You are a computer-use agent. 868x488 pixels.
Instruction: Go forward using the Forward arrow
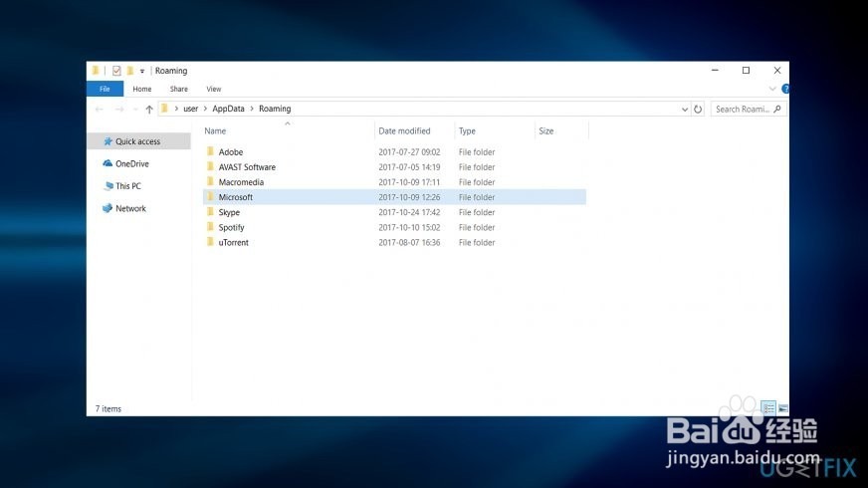click(x=119, y=110)
